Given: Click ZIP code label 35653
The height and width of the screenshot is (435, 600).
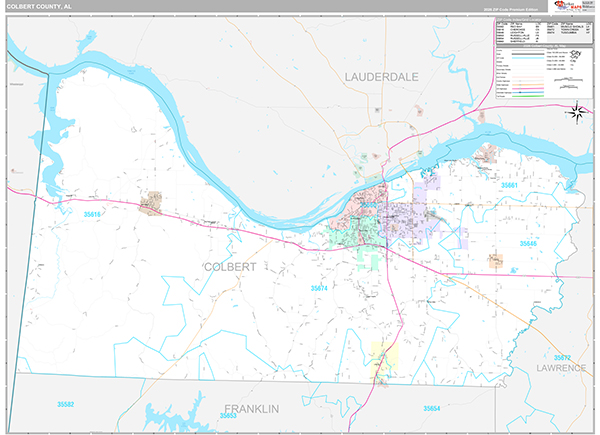Looking at the screenshot, I should pos(228,415).
